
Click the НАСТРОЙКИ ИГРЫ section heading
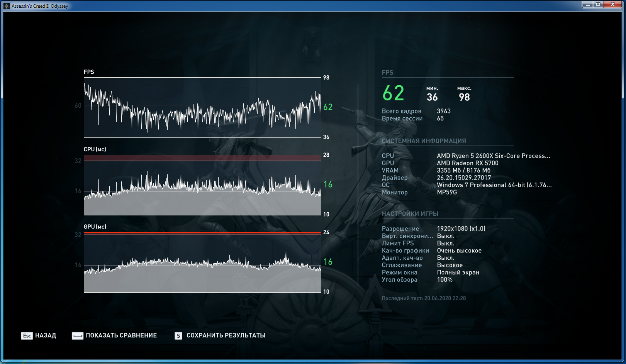410,214
